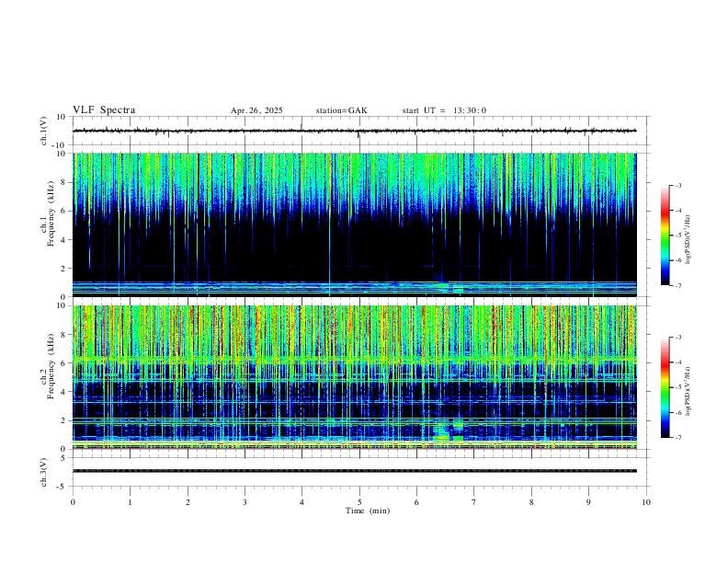728x563 pixels.
Task: Click the ch.1 "Frequency (kHz)" axis label
Action: (51, 213)
